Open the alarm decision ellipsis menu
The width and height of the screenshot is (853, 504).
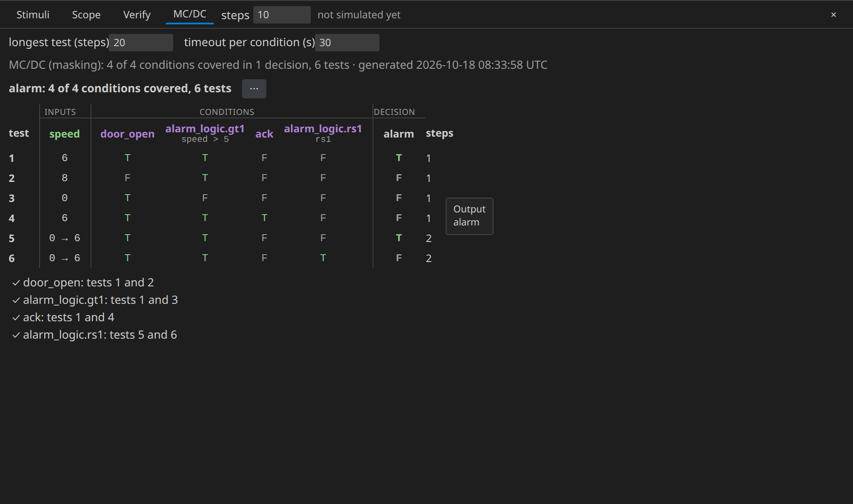[x=254, y=88]
